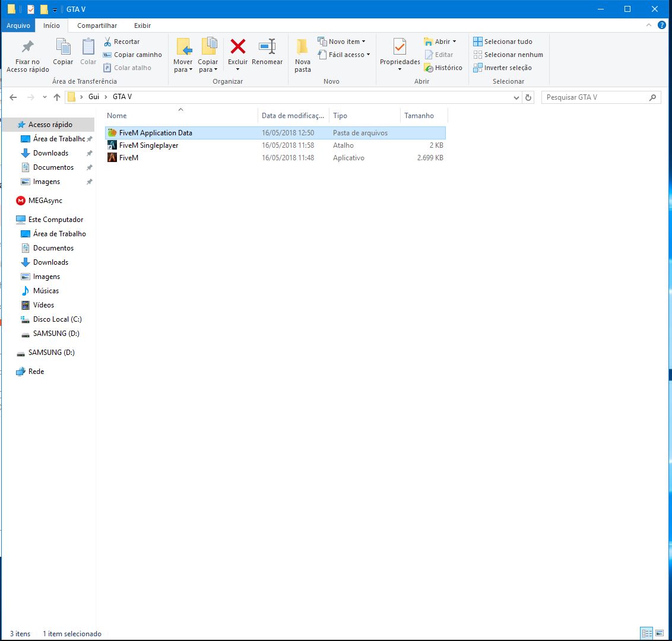Open the blue Help icon
Image resolution: width=672 pixels, height=641 pixels.
(662, 26)
